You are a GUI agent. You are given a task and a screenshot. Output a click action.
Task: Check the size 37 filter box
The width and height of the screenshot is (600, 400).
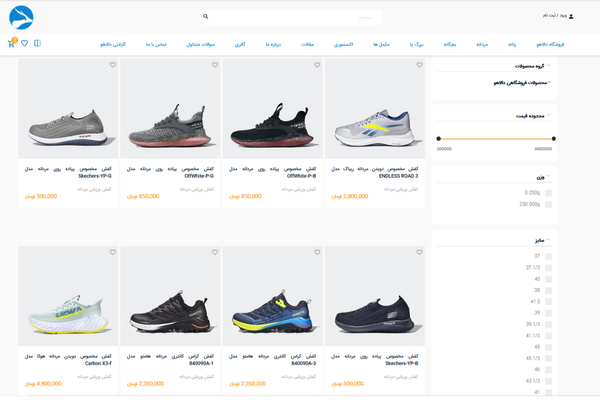point(548,256)
